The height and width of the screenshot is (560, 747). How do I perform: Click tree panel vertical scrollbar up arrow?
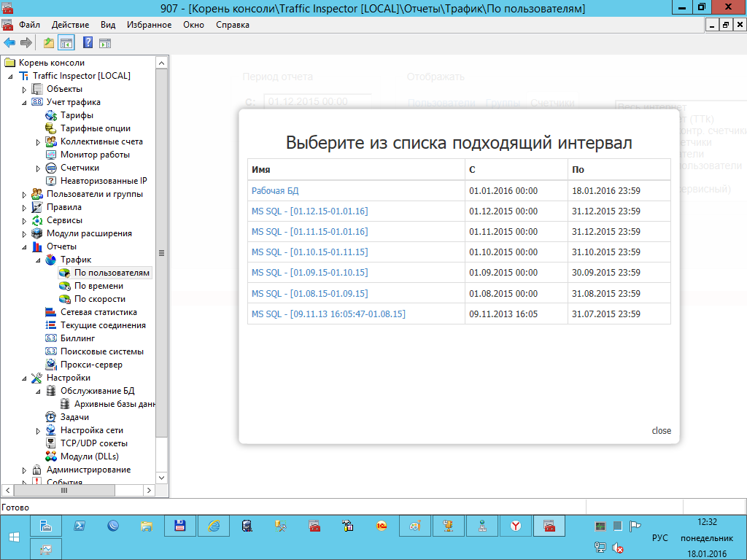(x=161, y=63)
